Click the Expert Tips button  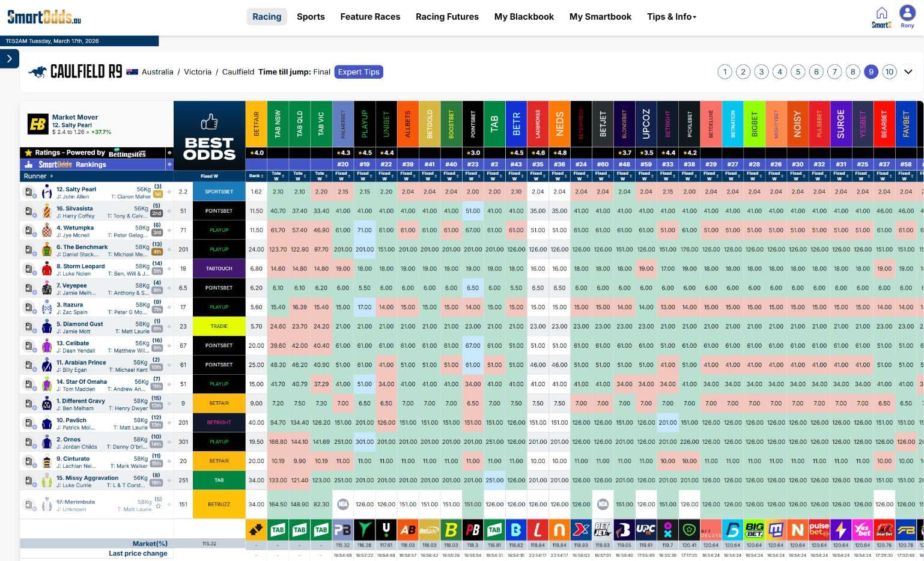click(x=359, y=71)
